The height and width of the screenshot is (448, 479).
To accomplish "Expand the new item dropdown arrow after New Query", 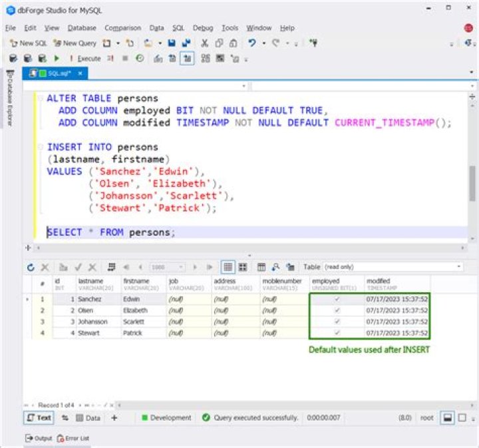I will [x=118, y=43].
